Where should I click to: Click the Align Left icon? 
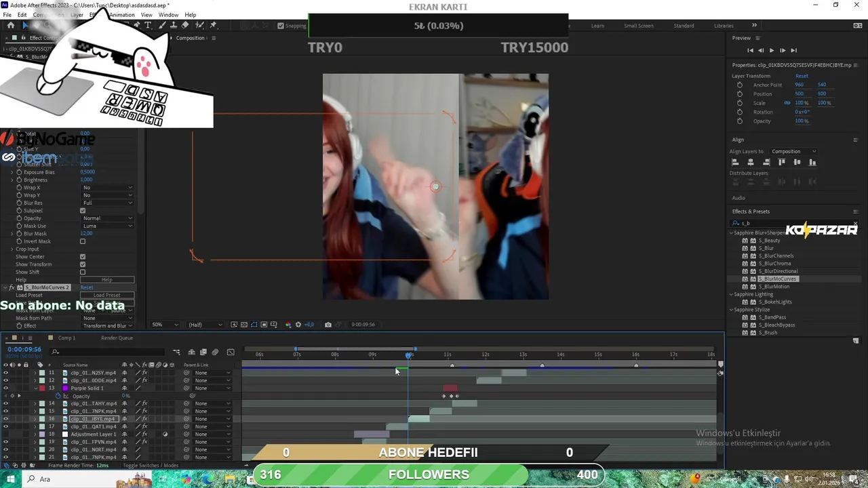click(x=735, y=163)
